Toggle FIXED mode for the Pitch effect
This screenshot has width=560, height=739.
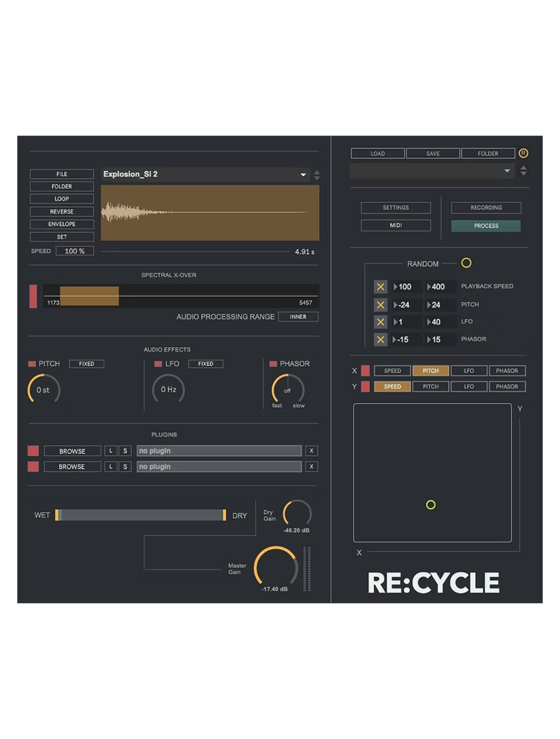pos(86,363)
